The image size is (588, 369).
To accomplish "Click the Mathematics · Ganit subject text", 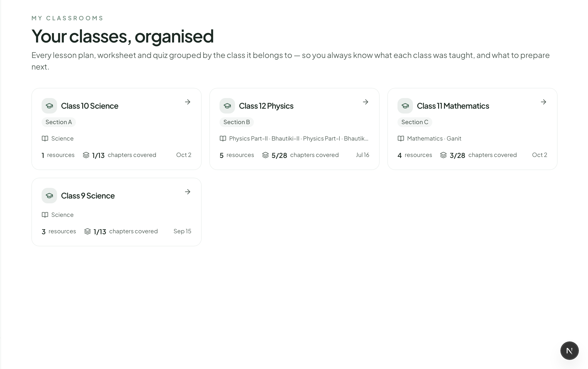I will pos(434,139).
